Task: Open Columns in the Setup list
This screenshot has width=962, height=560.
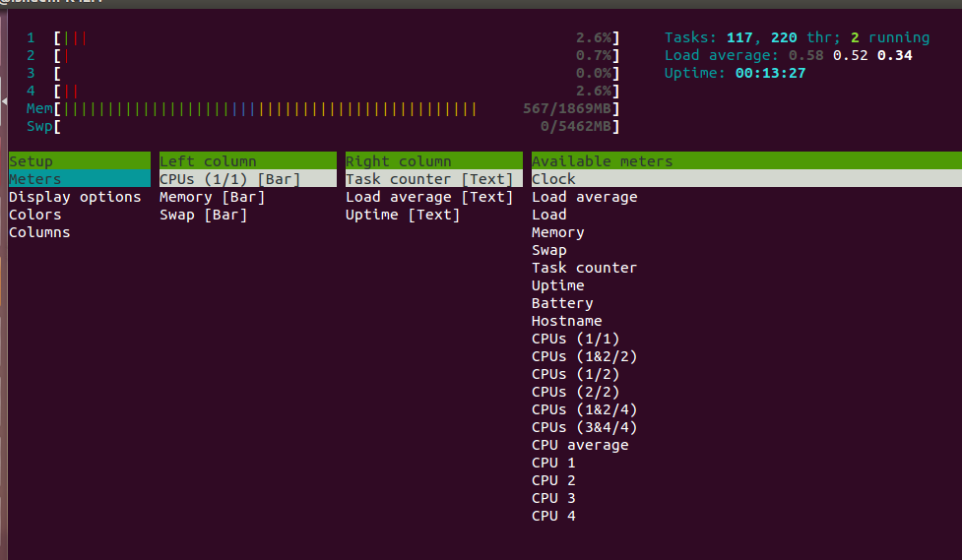Action: [x=39, y=232]
